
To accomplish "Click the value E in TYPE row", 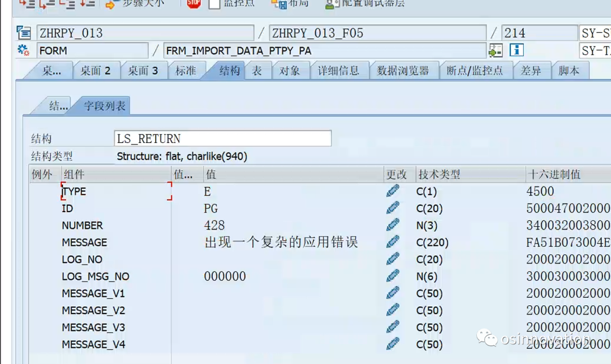I will tap(207, 192).
